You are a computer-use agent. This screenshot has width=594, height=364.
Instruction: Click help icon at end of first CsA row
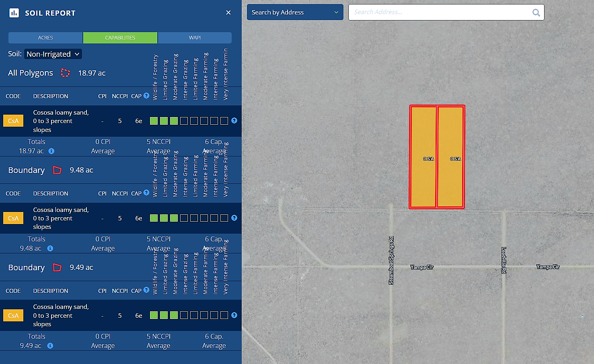(234, 121)
